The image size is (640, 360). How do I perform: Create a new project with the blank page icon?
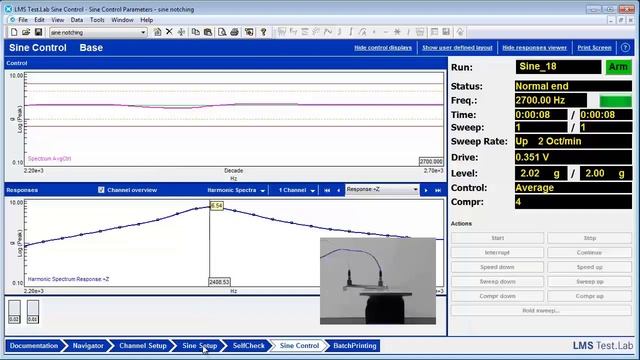click(14, 32)
